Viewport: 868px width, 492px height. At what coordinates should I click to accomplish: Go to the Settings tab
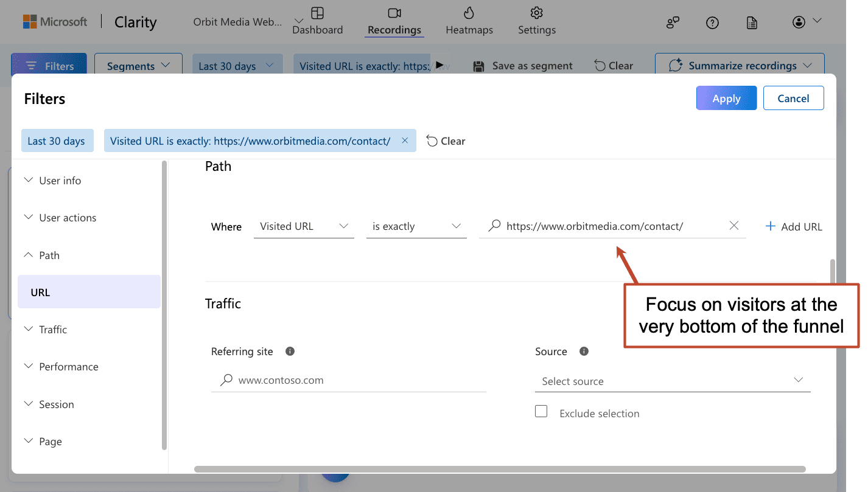(x=536, y=21)
